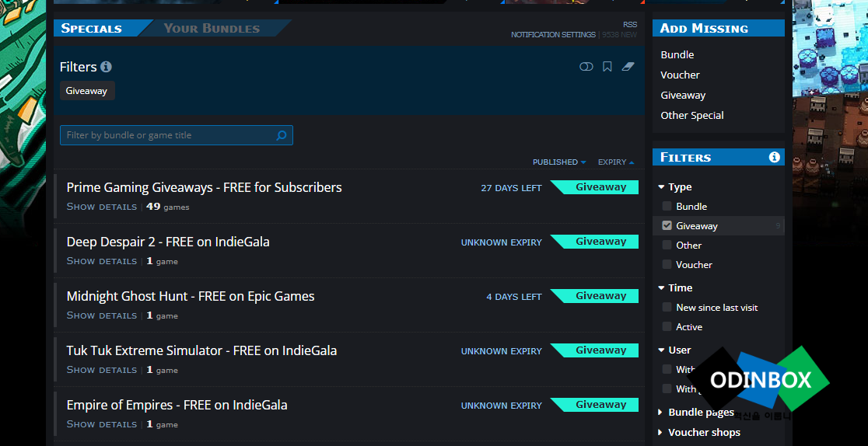The height and width of the screenshot is (446, 868).
Task: Switch to the Specials tab
Action: click(x=92, y=28)
